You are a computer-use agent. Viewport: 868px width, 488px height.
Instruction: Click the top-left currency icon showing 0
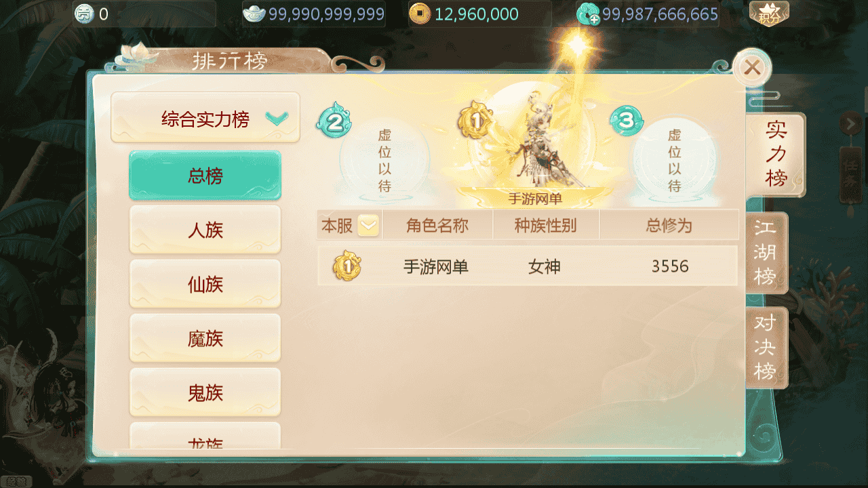coord(84,14)
